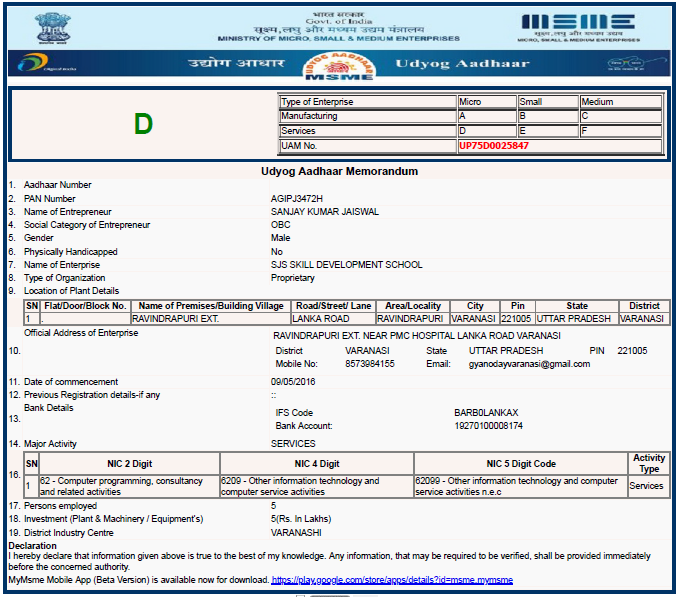The height and width of the screenshot is (597, 678).
Task: Click the mobile number 8573984155
Action: (x=369, y=364)
